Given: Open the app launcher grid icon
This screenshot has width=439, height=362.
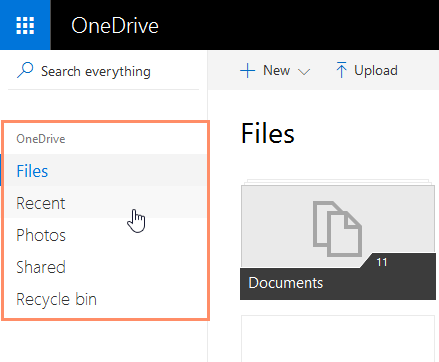Looking at the screenshot, I should [x=25, y=25].
